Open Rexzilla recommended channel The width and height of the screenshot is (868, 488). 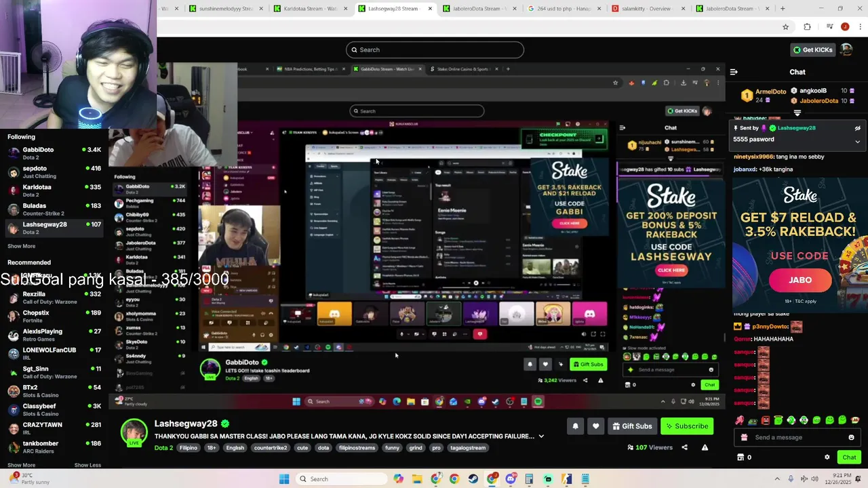tap(54, 298)
